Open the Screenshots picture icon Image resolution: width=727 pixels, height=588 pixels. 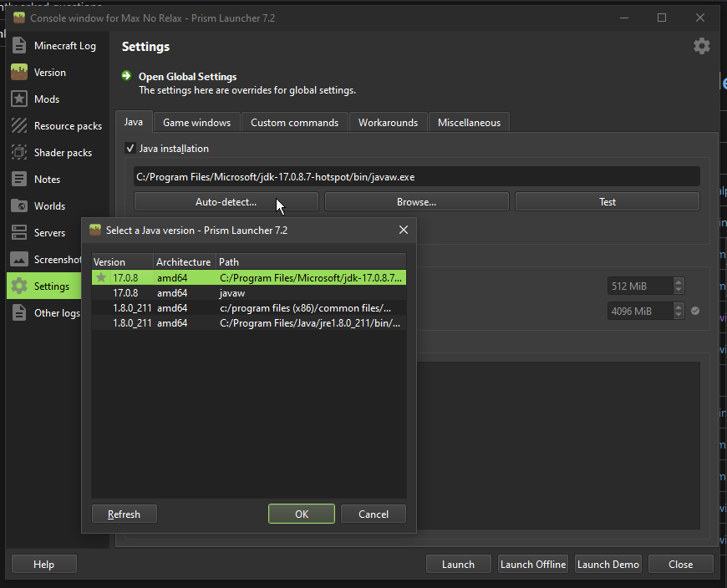pyautogui.click(x=19, y=259)
